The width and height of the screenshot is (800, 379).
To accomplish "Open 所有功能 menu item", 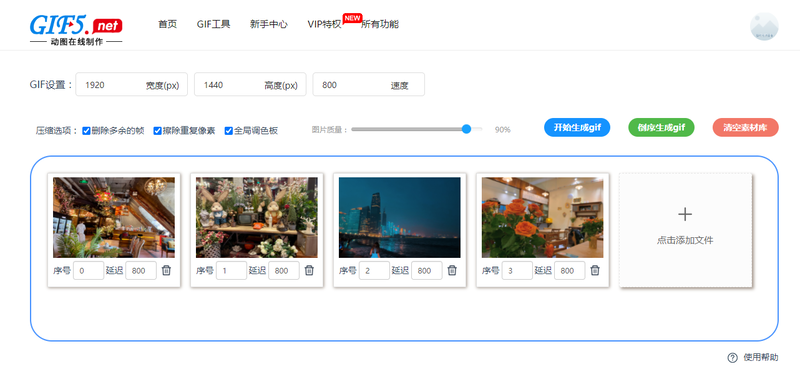I will click(380, 24).
